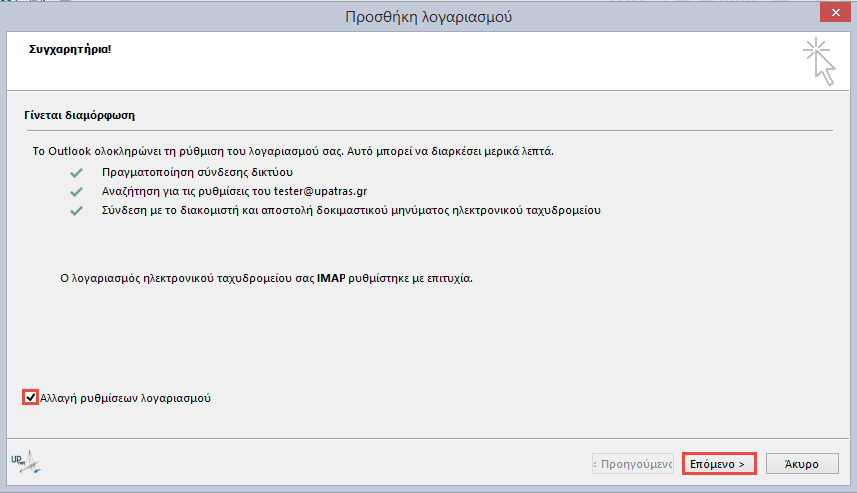Close the Προσθήκη λογαριασμού dialog
Image resolution: width=857 pixels, height=493 pixels.
[x=835, y=13]
